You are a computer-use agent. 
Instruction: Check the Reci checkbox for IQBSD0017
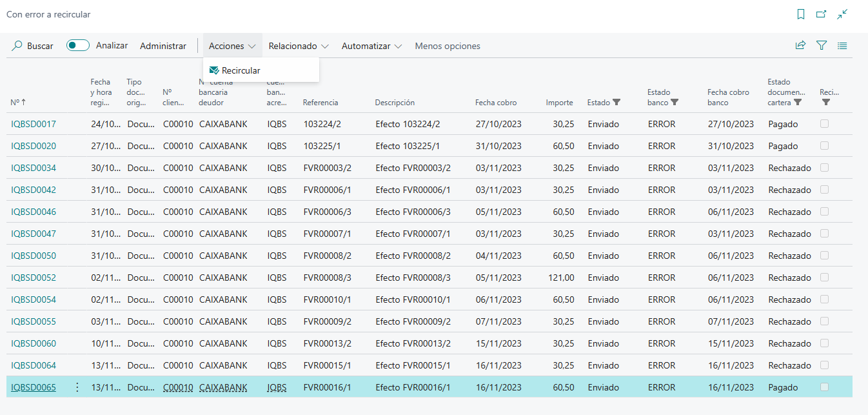825,124
